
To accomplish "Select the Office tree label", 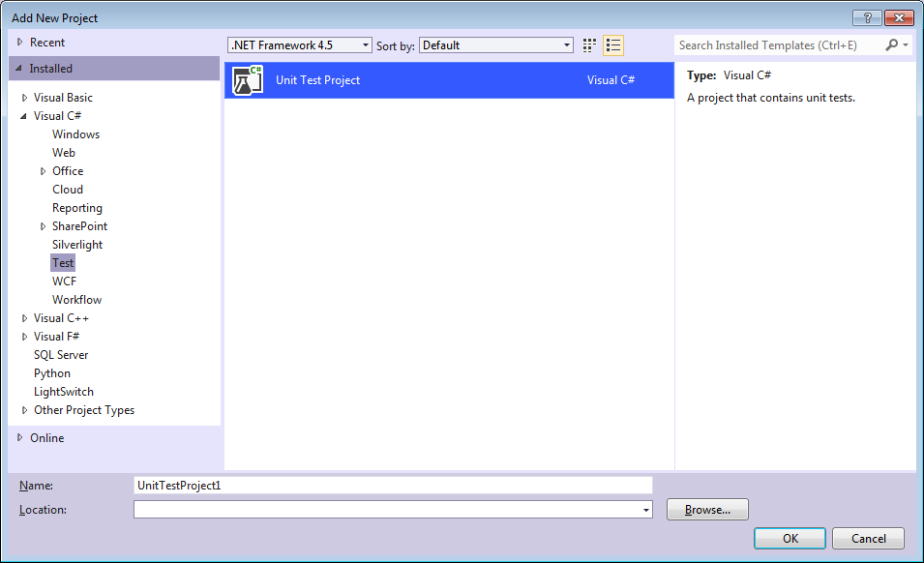I will 68,171.
